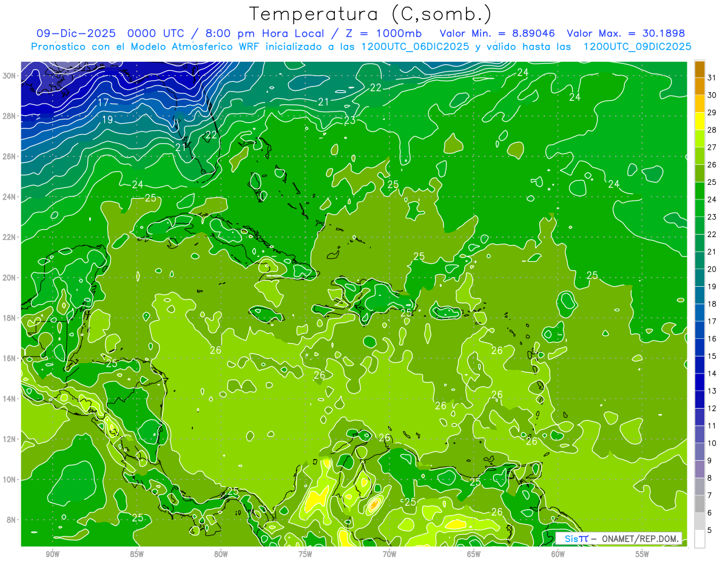Click the "8N" latitude axis label
Screen dimensions: 728x562
12,520
